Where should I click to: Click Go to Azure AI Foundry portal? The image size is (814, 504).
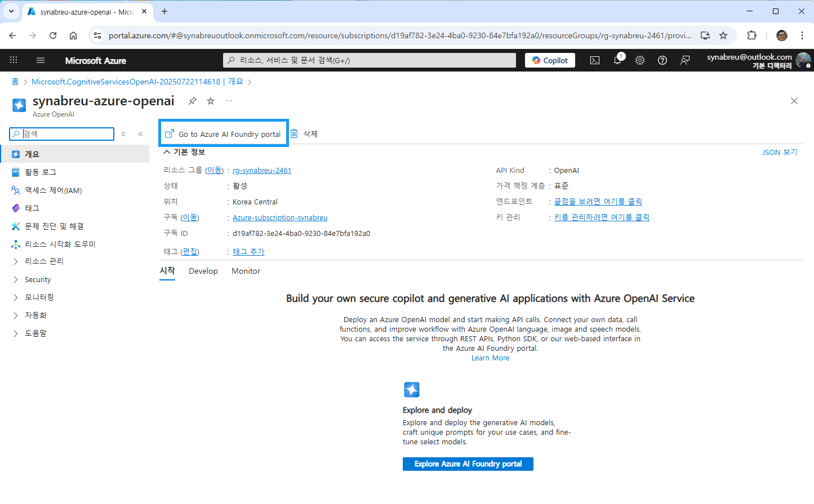pyautogui.click(x=223, y=134)
